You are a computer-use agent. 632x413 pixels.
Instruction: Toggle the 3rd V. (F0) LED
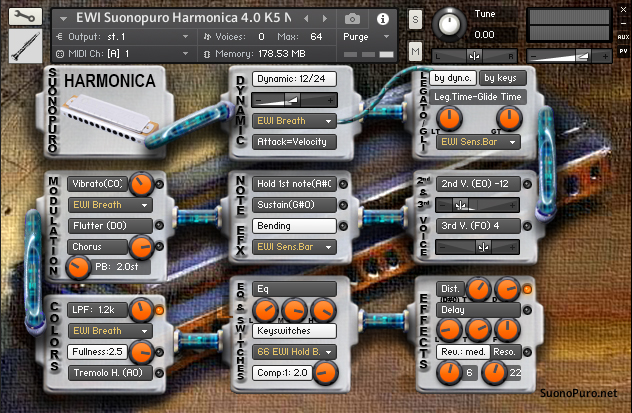click(527, 226)
